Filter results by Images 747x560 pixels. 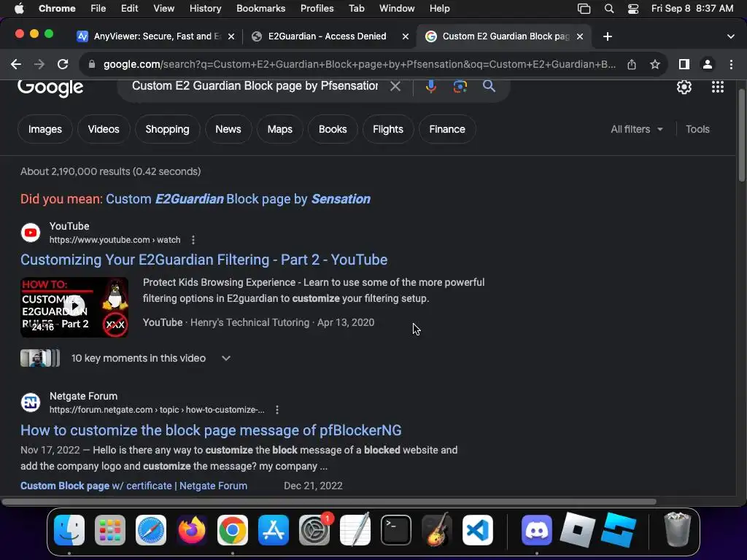point(44,129)
